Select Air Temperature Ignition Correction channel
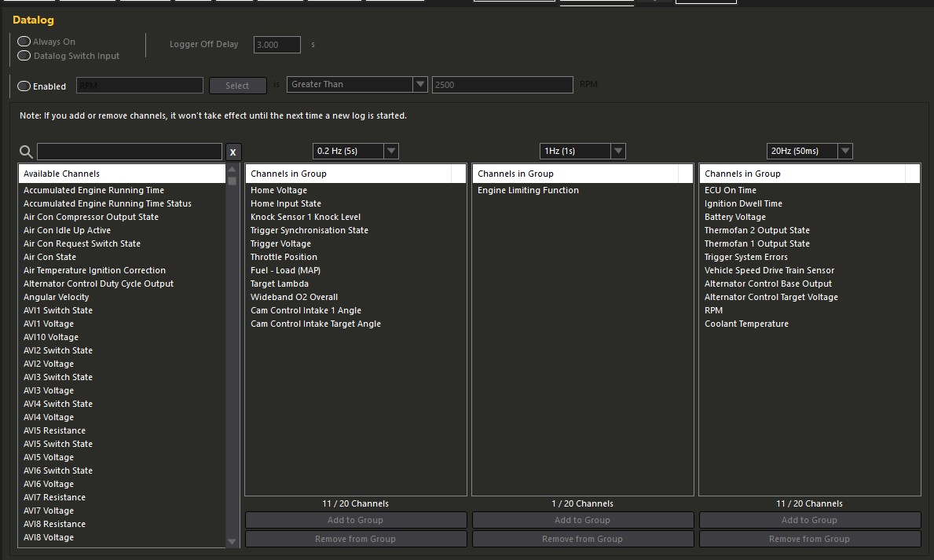 click(x=94, y=270)
